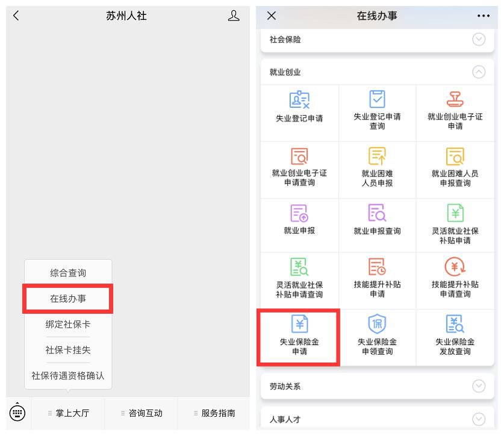Open 失业保险金发放查询 icon
The image size is (504, 436).
point(455,325)
